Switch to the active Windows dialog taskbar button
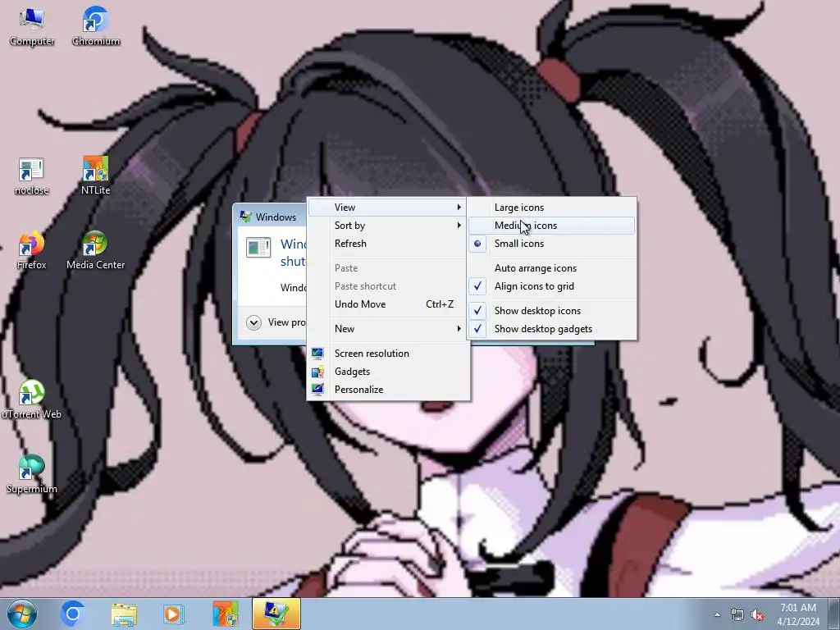This screenshot has width=840, height=630. click(x=276, y=614)
